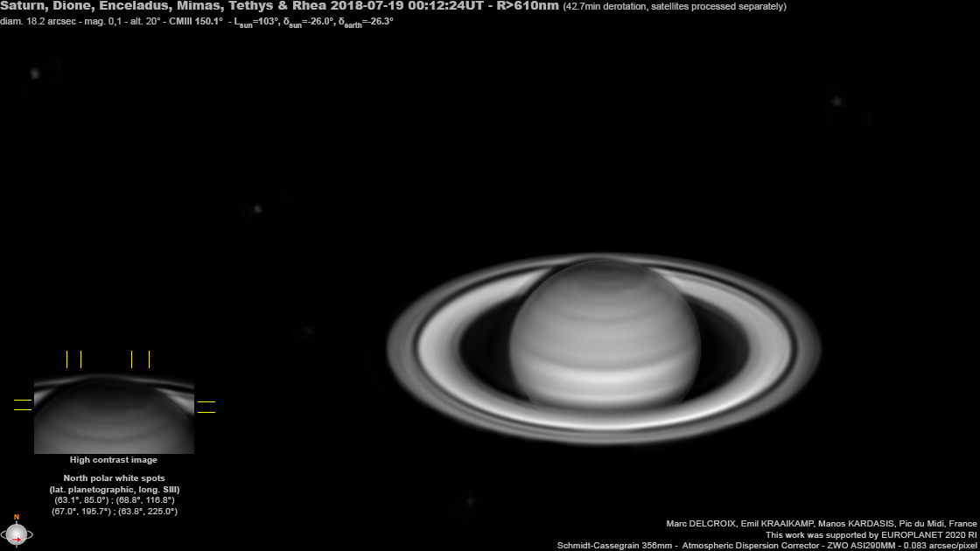Select the coordinates '(67.0°, 195.7°)' text

point(80,511)
